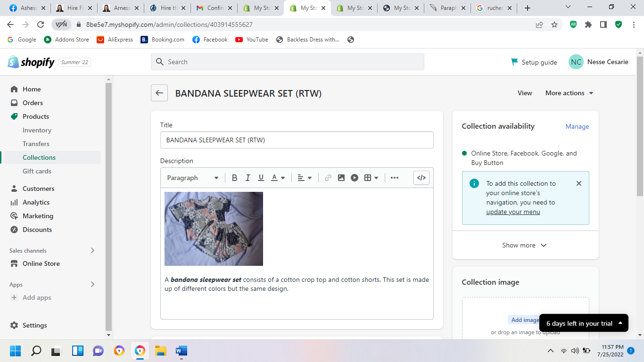Click the sleepwear image in the description
The image size is (644, 362).
pyautogui.click(x=214, y=229)
